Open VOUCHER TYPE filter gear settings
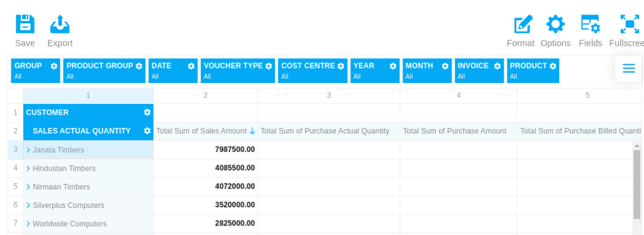 point(269,66)
